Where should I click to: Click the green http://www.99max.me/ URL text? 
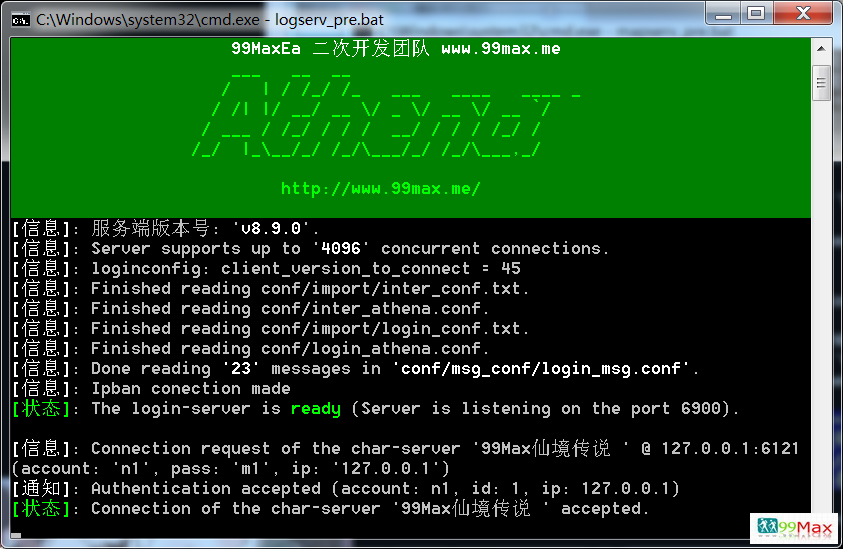tap(380, 188)
